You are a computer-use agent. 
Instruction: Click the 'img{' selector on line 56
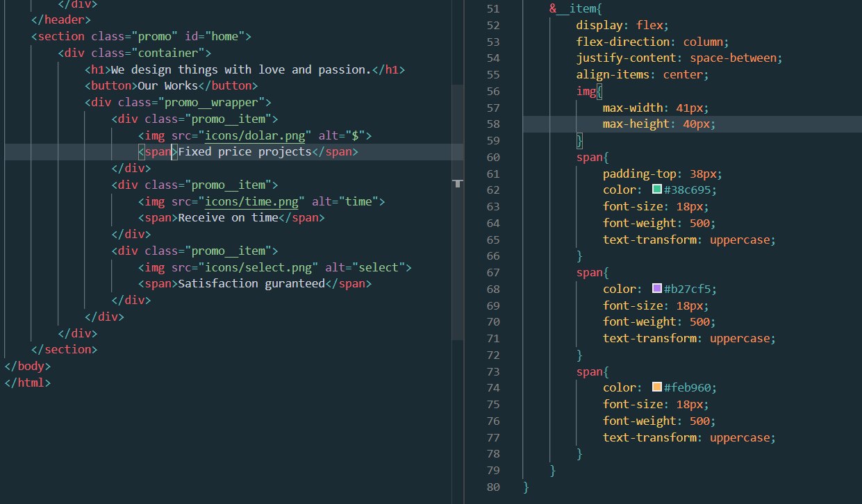pos(589,91)
